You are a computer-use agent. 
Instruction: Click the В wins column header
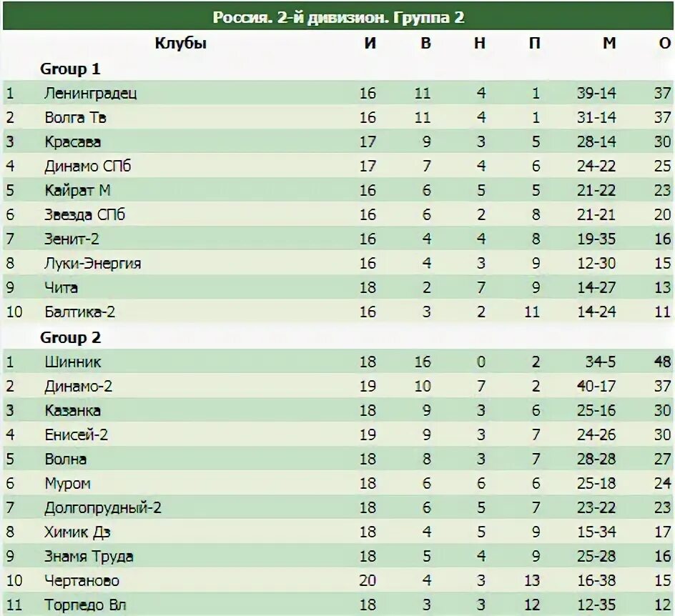tap(425, 43)
